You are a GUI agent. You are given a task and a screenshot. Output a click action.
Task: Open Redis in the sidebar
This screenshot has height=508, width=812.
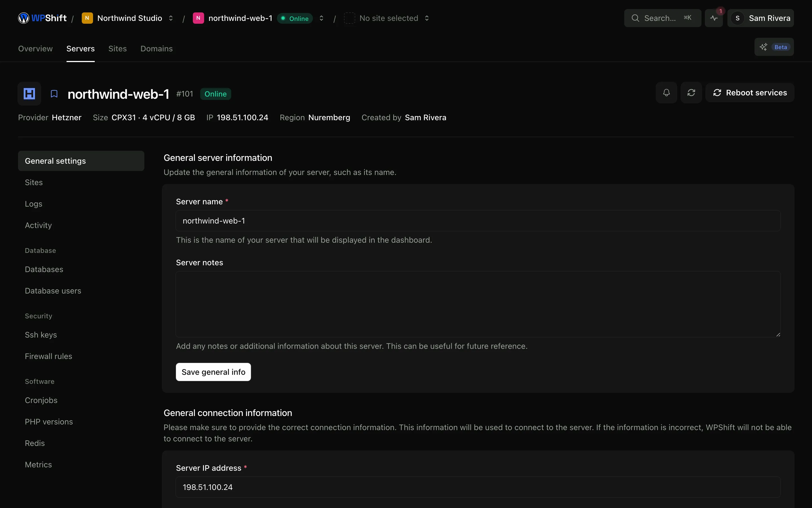tap(81, 443)
